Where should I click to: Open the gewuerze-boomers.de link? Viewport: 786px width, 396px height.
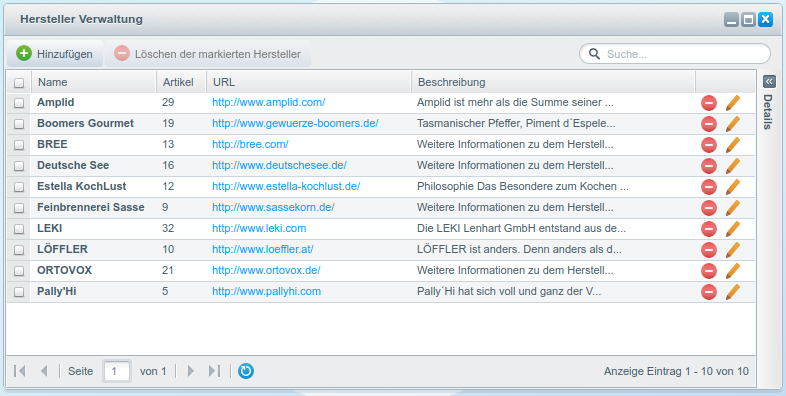point(295,123)
